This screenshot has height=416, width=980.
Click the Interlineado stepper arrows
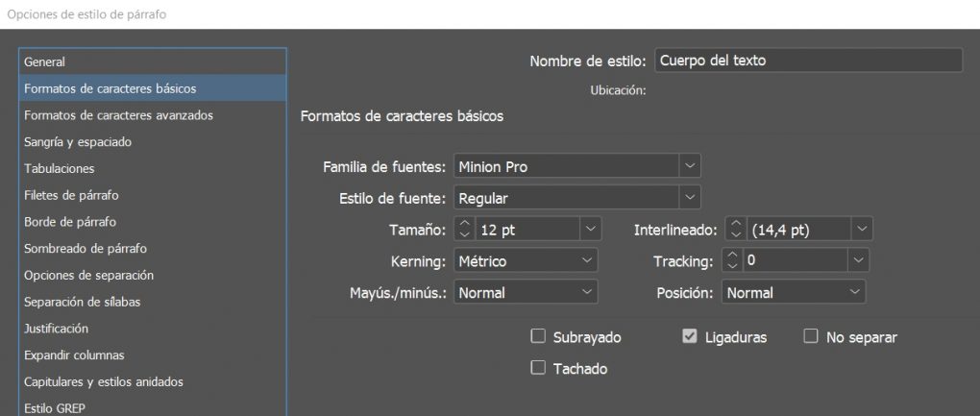click(x=737, y=230)
